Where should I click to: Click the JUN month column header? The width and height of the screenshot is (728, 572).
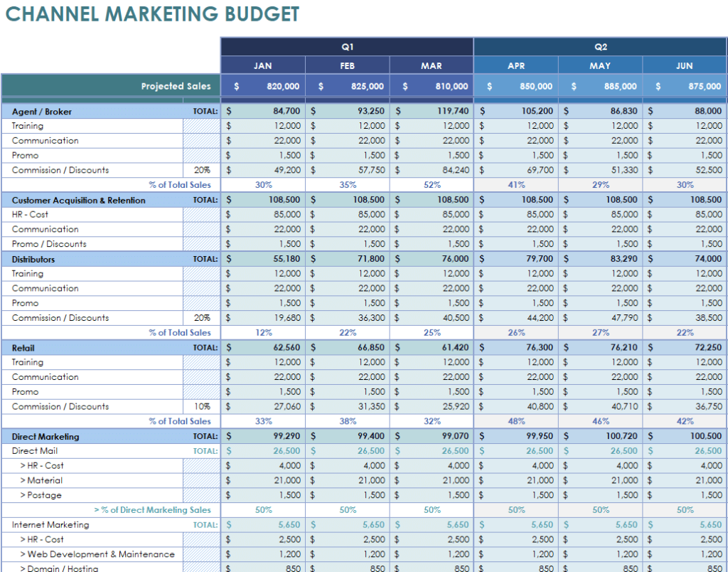click(x=685, y=65)
